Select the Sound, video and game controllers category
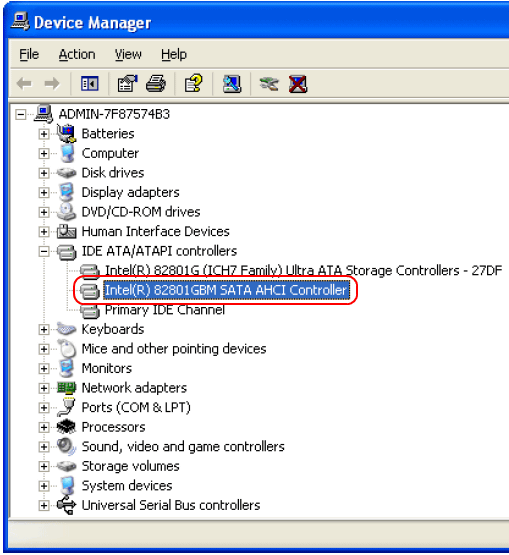Image resolution: width=509 pixels, height=555 pixels. (183, 447)
